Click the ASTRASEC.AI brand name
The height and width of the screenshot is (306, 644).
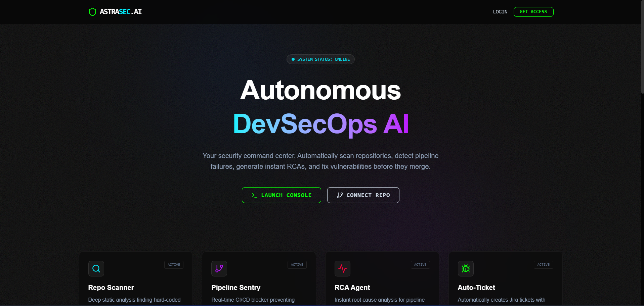pyautogui.click(x=121, y=12)
